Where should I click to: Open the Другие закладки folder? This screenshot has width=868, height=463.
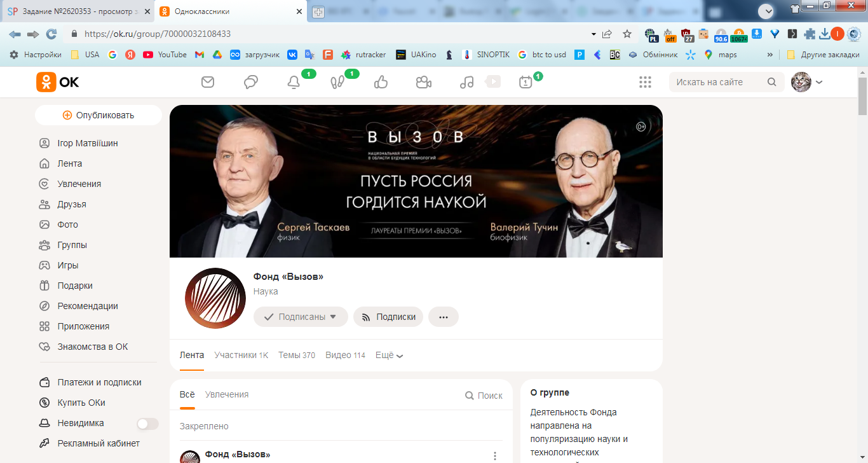pyautogui.click(x=823, y=55)
